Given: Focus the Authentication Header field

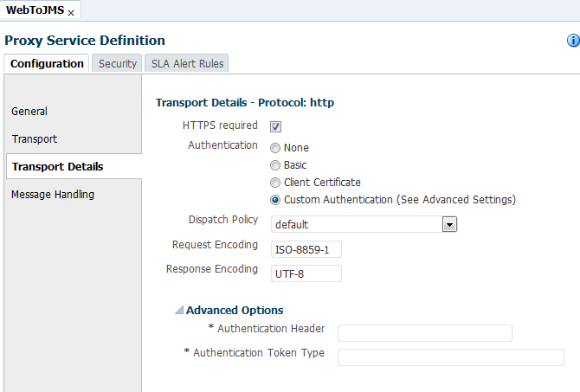Looking at the screenshot, I should pos(424,333).
